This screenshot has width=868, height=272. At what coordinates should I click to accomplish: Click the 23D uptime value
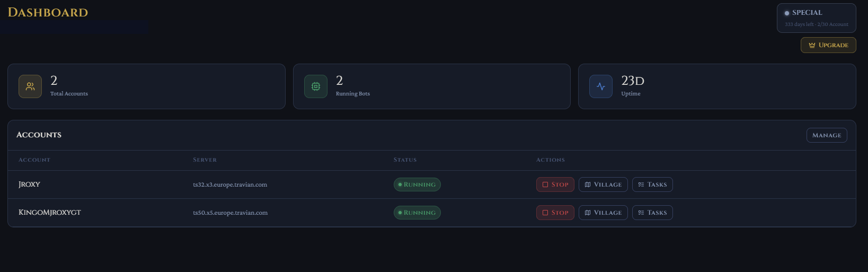(633, 81)
